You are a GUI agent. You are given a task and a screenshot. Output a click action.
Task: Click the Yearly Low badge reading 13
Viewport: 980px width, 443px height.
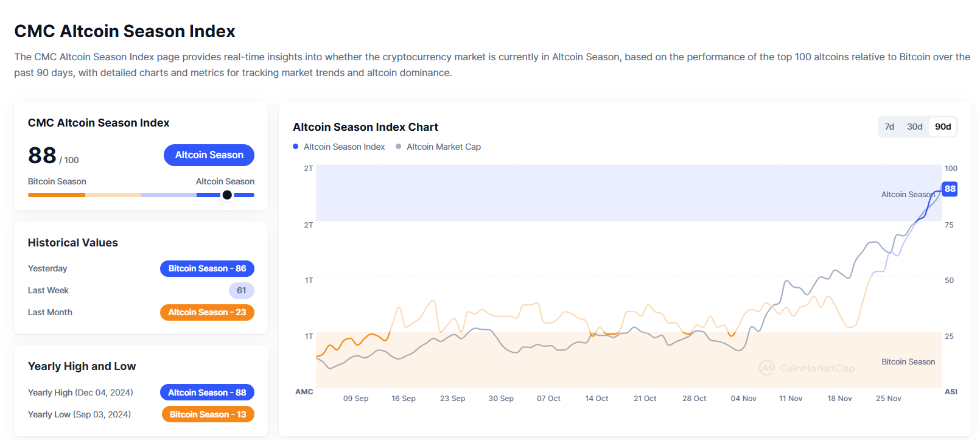208,414
